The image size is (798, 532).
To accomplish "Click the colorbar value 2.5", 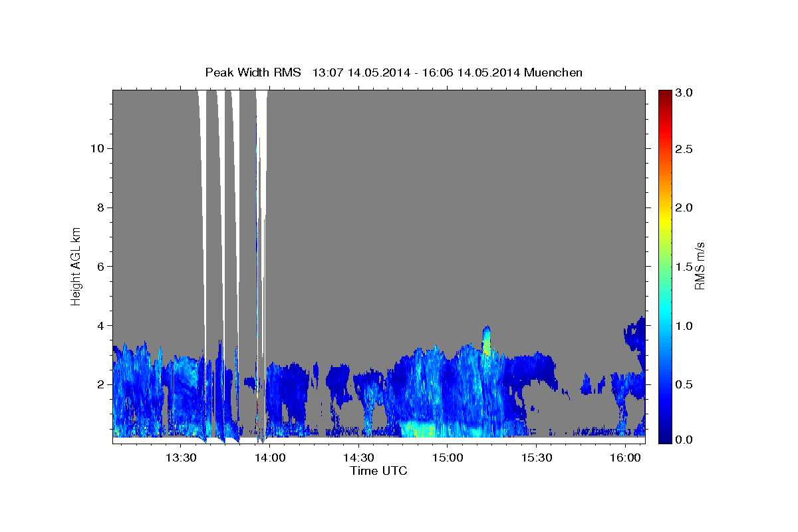I will click(684, 149).
